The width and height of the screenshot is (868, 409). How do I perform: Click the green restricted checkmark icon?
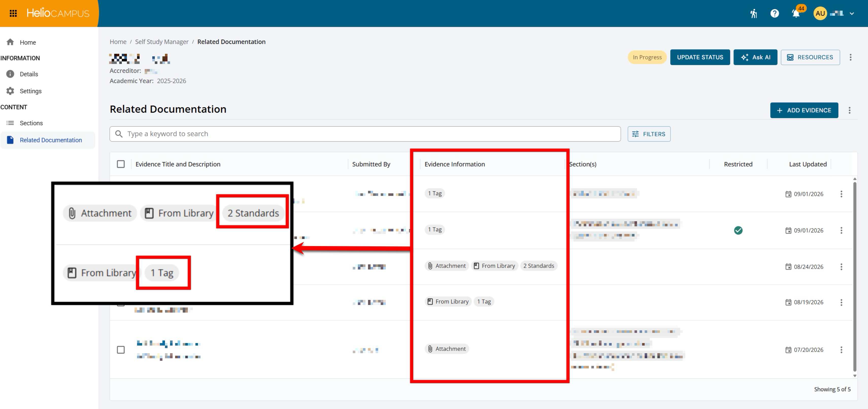click(x=738, y=230)
